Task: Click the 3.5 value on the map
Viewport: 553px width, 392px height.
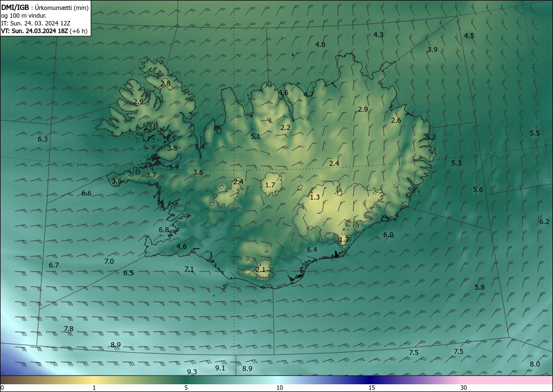Action: click(x=172, y=148)
